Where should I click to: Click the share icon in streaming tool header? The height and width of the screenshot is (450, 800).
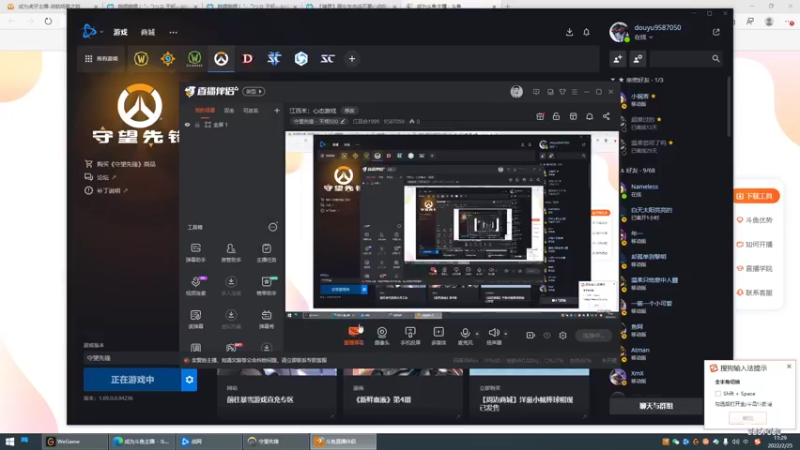(x=606, y=116)
